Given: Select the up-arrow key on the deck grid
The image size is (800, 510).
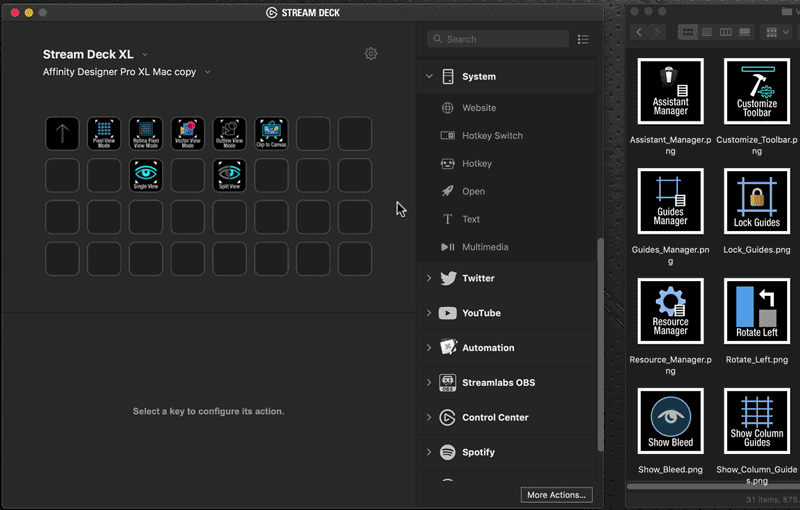Looking at the screenshot, I should pos(62,134).
